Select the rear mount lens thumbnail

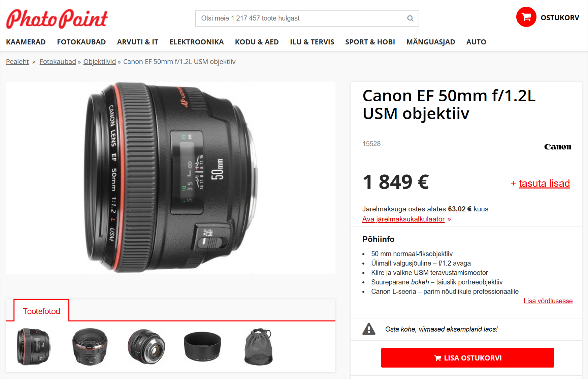coord(146,347)
